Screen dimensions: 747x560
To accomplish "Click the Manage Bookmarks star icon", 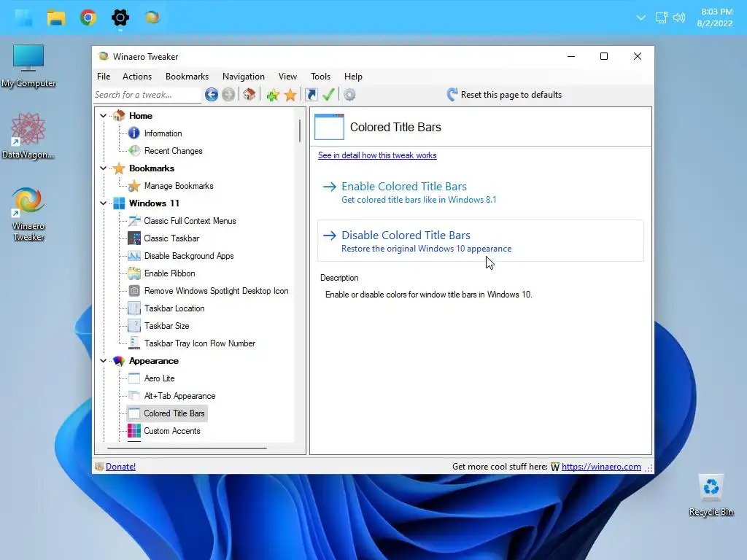I will pos(134,186).
